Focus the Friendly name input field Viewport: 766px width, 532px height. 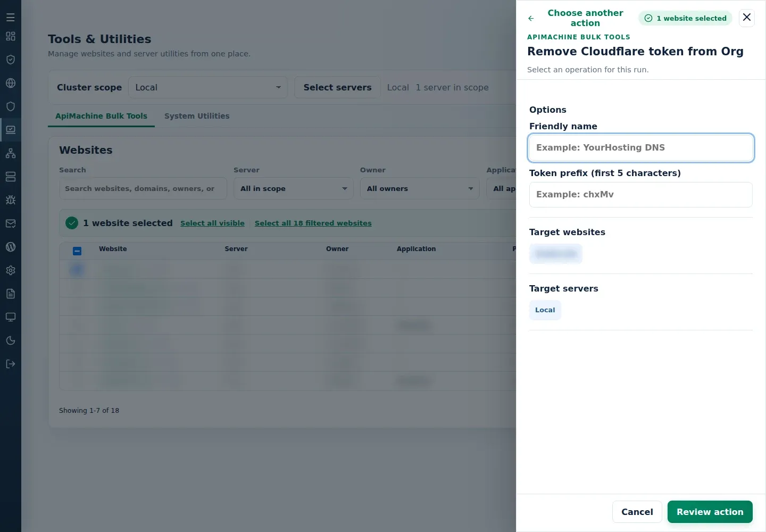click(640, 148)
